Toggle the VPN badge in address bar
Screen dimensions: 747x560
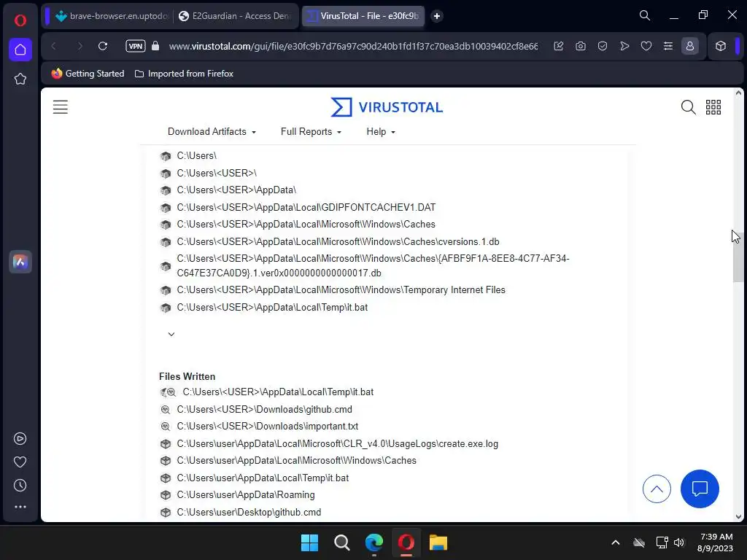pyautogui.click(x=135, y=46)
